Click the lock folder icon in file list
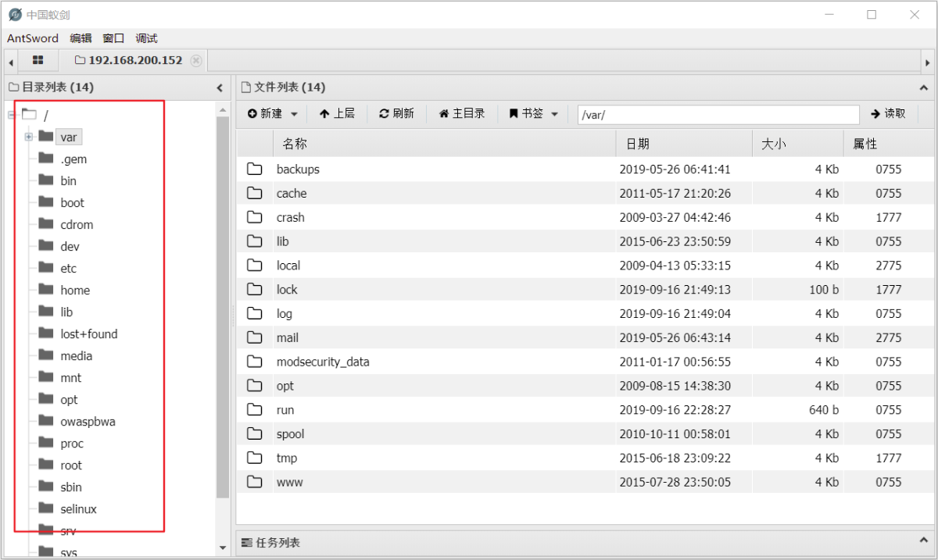 coord(254,289)
